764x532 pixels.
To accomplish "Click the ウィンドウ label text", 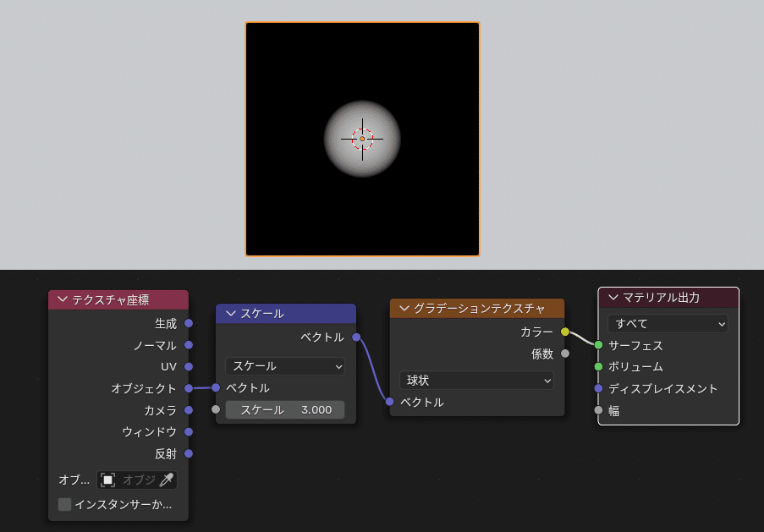I will [x=149, y=431].
